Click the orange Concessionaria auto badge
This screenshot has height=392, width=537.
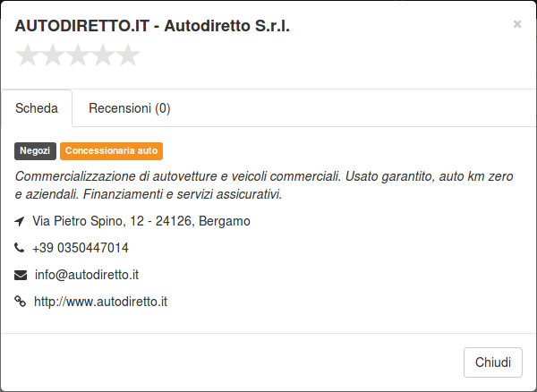(111, 151)
